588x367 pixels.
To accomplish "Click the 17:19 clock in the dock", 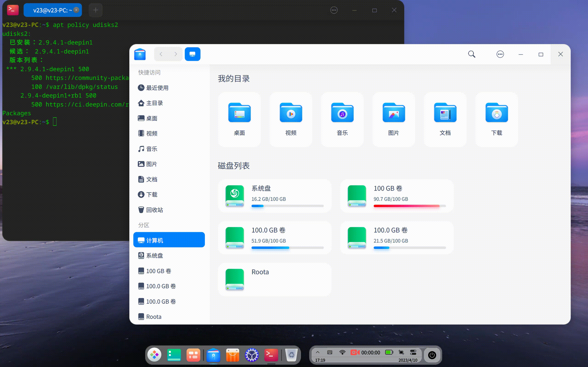I will (320, 360).
